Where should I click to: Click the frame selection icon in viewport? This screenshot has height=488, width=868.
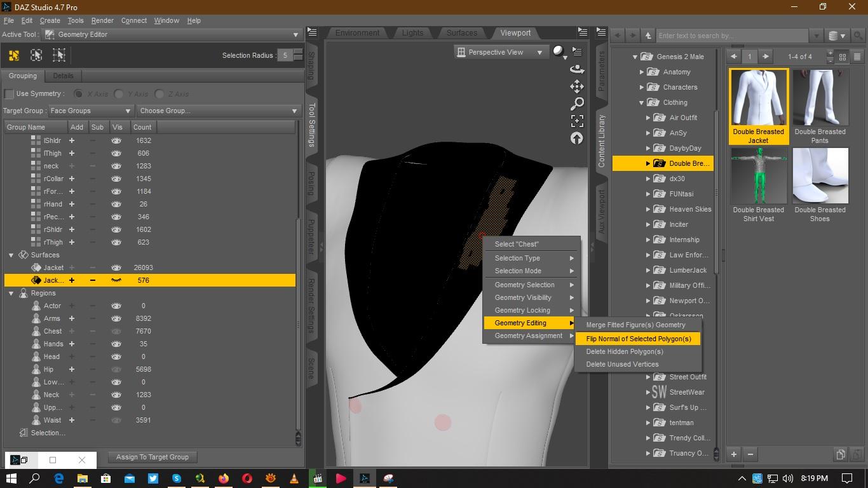click(x=577, y=121)
